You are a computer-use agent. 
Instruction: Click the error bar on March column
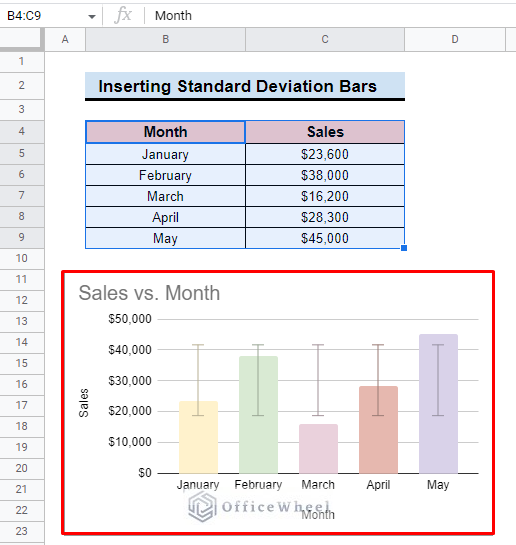coord(318,380)
